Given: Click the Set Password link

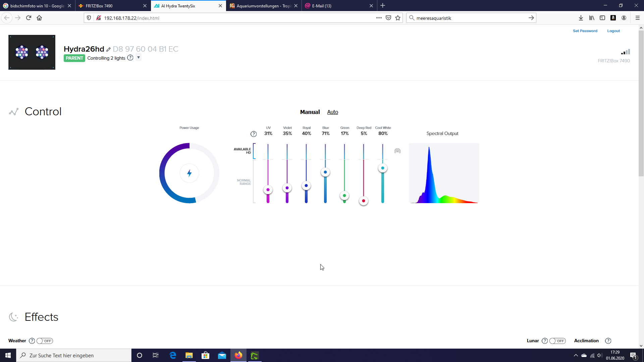Looking at the screenshot, I should coord(585,31).
